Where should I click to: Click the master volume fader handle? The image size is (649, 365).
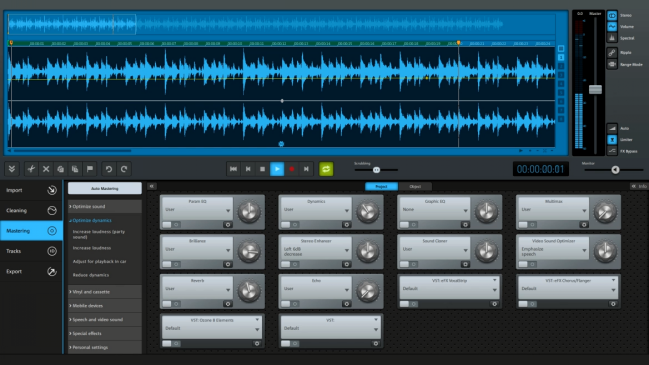[595, 89]
